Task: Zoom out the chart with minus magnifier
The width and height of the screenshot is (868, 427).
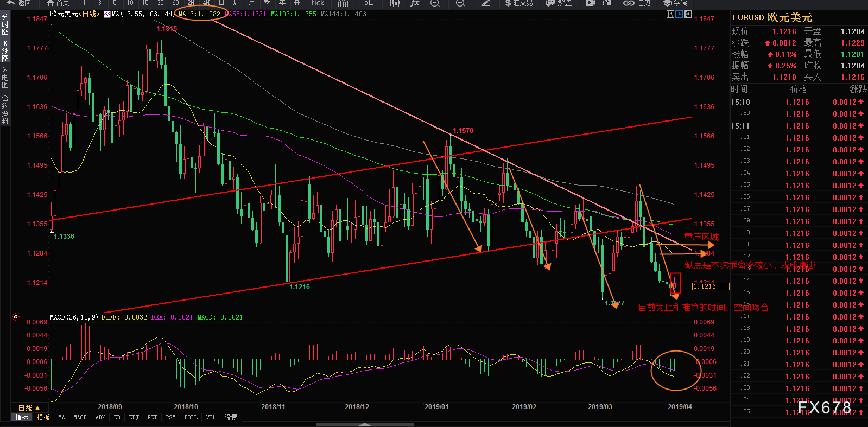Action: coord(435,3)
